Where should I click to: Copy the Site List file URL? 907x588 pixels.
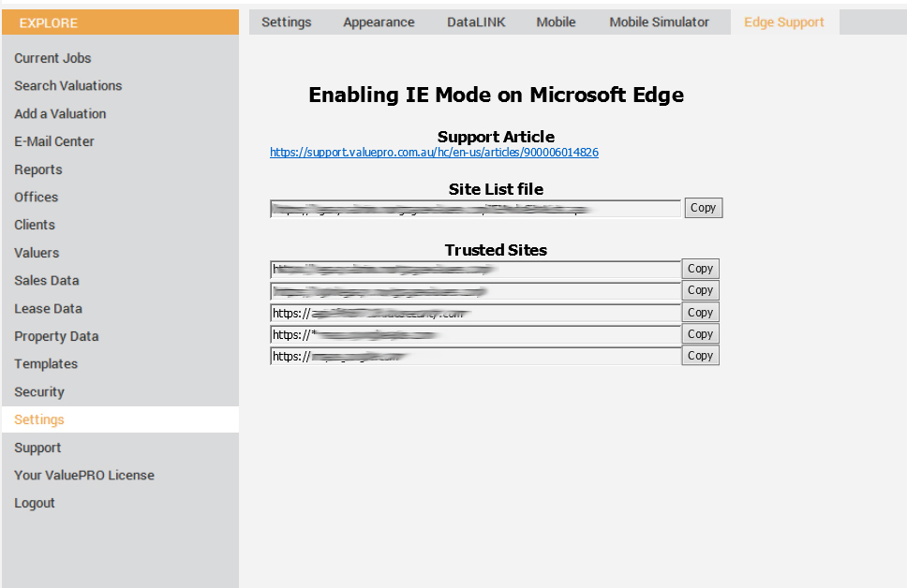tap(704, 208)
